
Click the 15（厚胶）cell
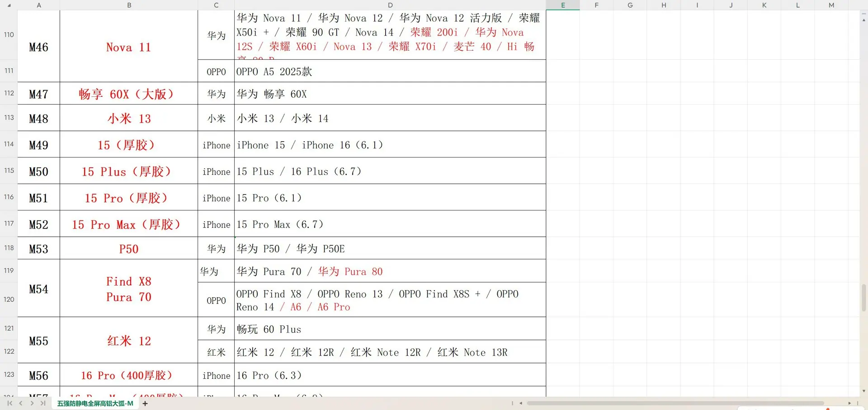point(129,144)
